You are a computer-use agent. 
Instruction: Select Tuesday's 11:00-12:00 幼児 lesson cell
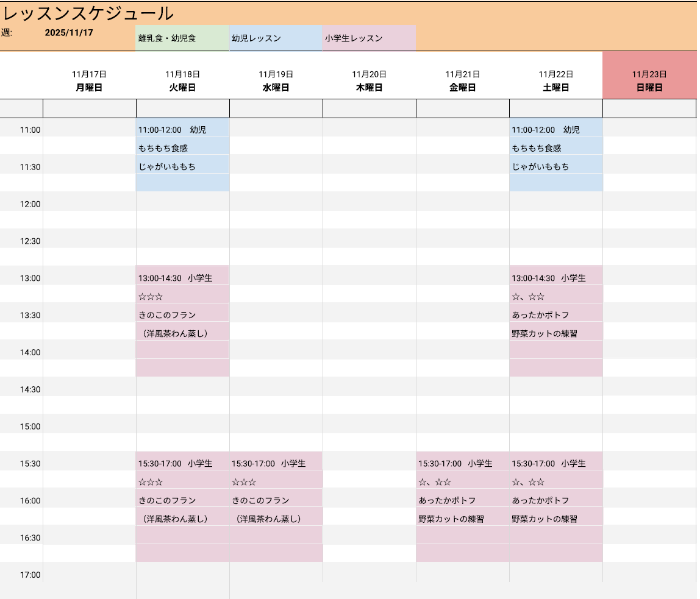(182, 130)
